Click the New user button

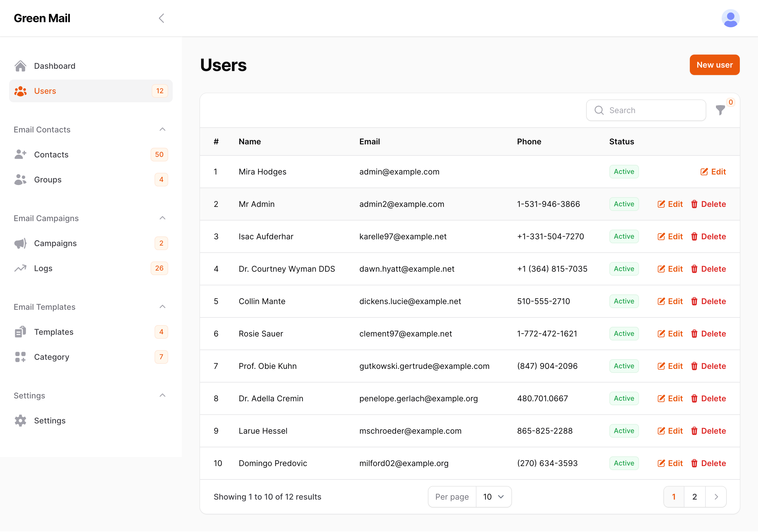(x=715, y=65)
